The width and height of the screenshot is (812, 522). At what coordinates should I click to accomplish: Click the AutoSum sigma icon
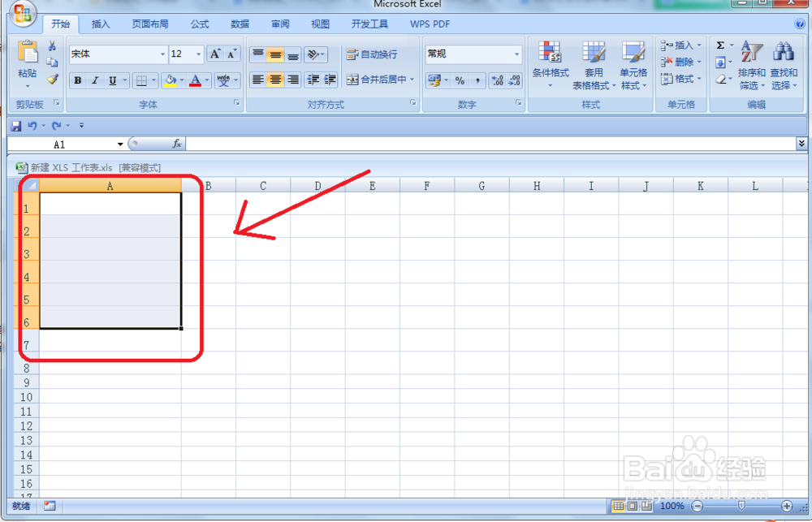(x=720, y=45)
